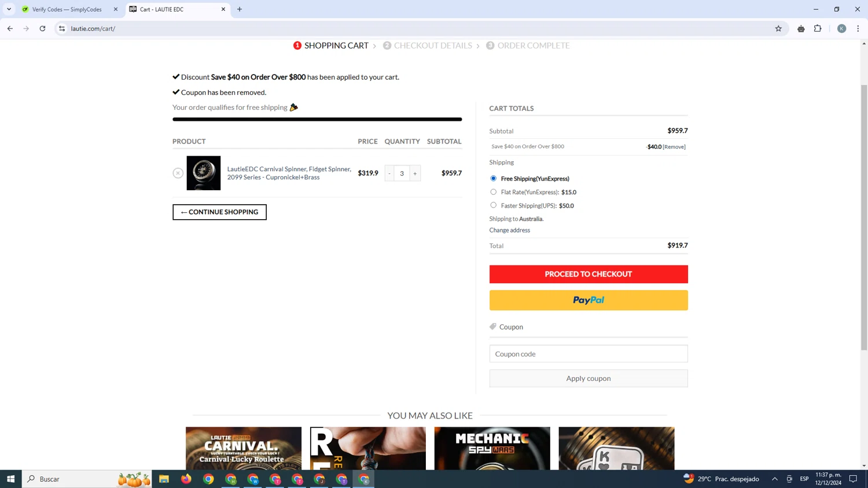The image size is (868, 488).
Task: Open Carnival Lucky Roulette recommended product
Action: tap(244, 448)
